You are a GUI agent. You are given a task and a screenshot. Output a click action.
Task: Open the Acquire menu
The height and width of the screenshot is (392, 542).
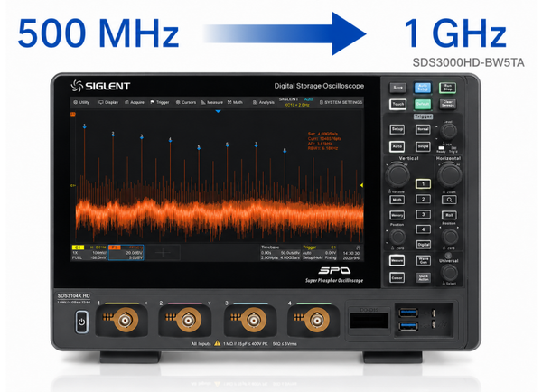tap(135, 102)
